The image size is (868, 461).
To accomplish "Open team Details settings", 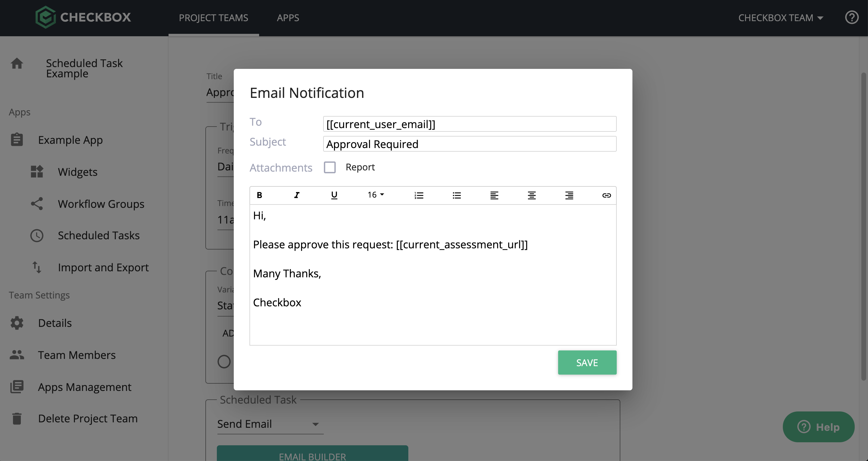I will click(55, 323).
